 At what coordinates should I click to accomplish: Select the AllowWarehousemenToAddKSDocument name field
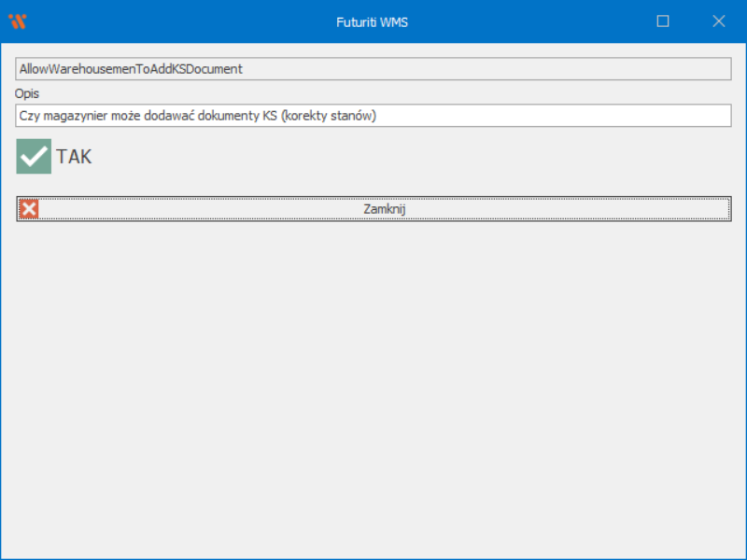pos(131,69)
